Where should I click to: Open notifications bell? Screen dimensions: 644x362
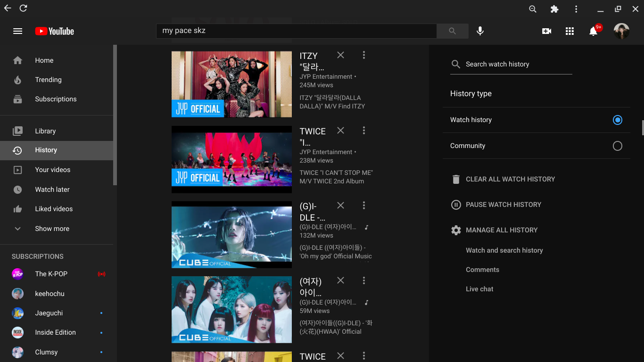tap(593, 31)
